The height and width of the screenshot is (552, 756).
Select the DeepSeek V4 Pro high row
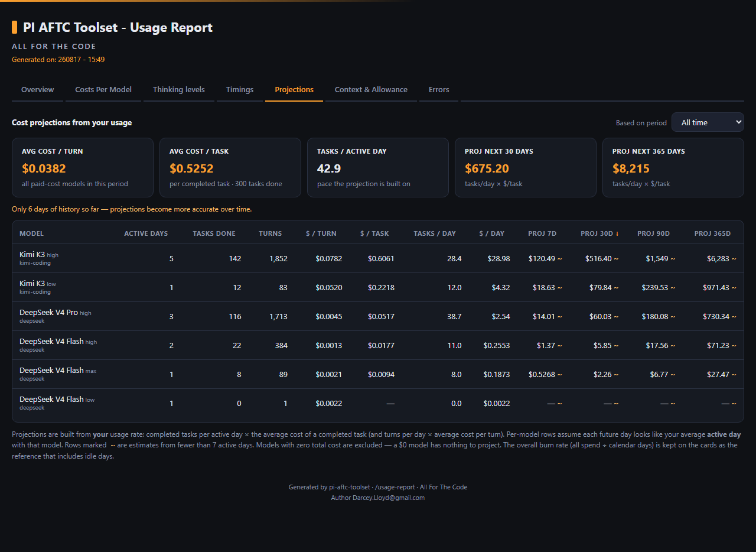[x=378, y=316]
